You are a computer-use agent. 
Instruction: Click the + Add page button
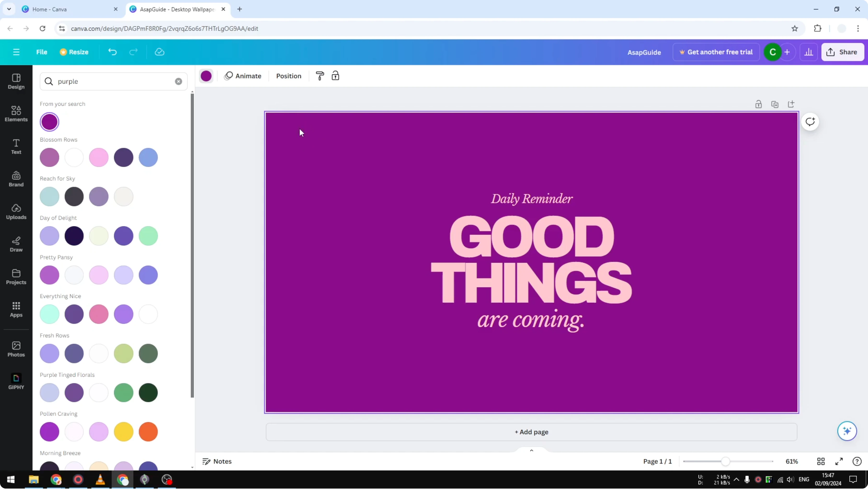(x=531, y=432)
